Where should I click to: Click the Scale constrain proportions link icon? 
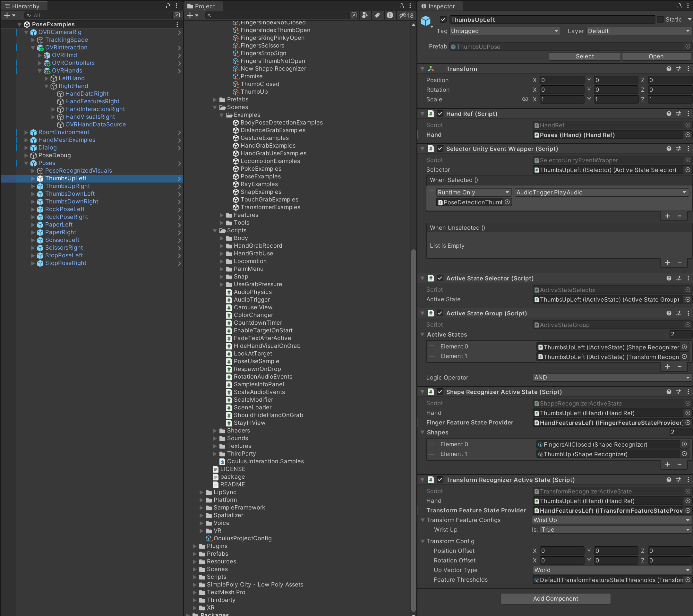click(525, 99)
